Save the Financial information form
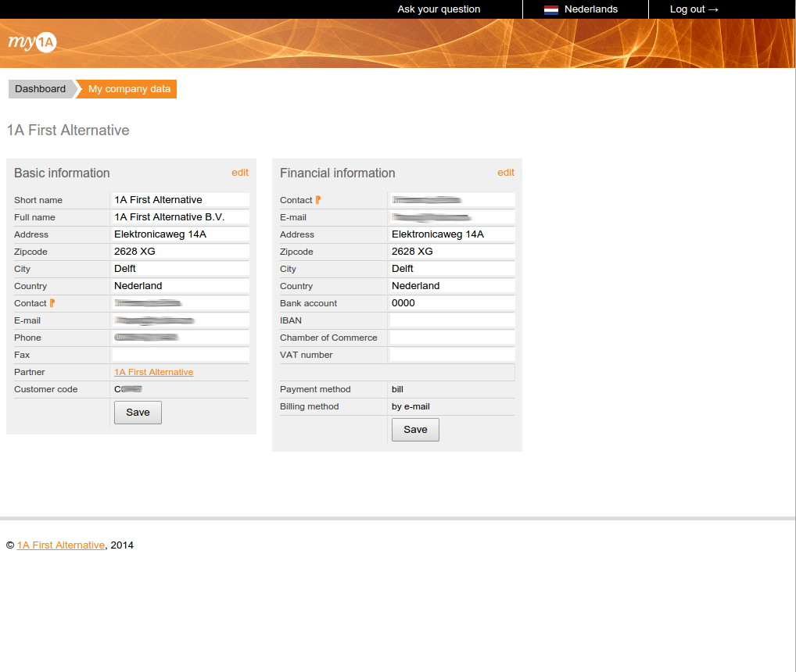 (x=415, y=430)
